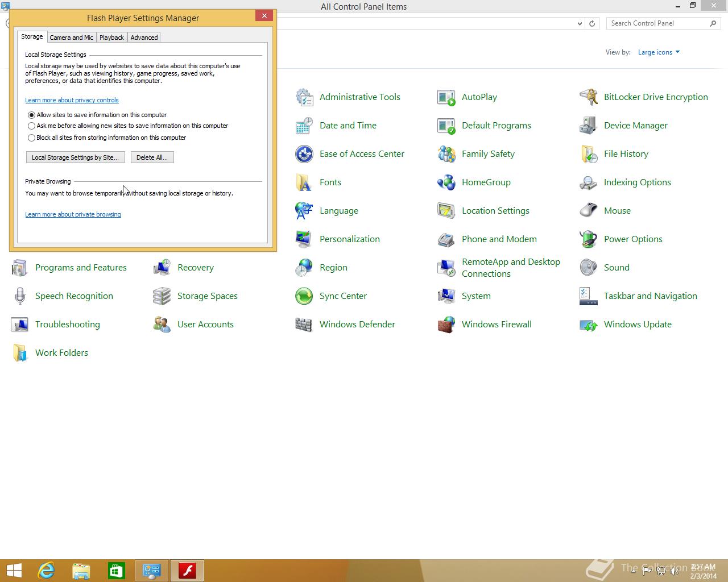728x582 pixels.
Task: Open the View by Large icons dropdown
Action: click(x=659, y=52)
